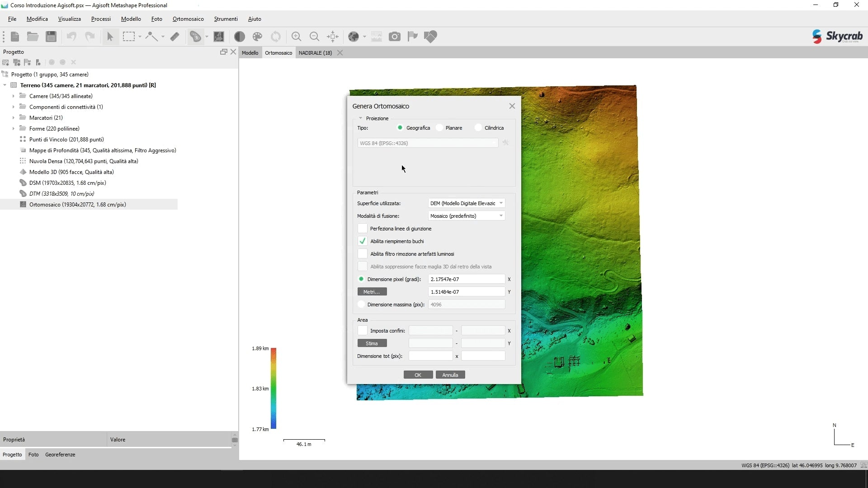The image size is (868, 488).
Task: Open the Processi menu
Action: 101,19
